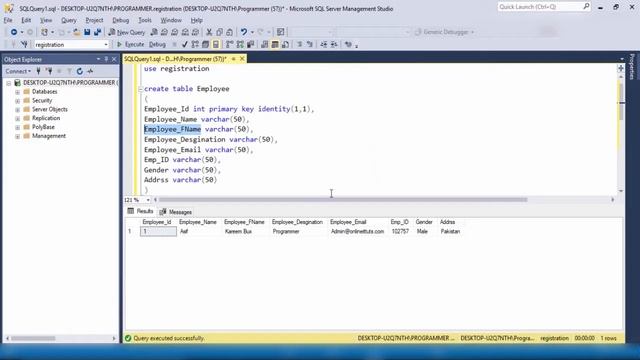This screenshot has height=360, width=640.
Task: Click the Navigate Backward arrow icon
Action: 14,32
